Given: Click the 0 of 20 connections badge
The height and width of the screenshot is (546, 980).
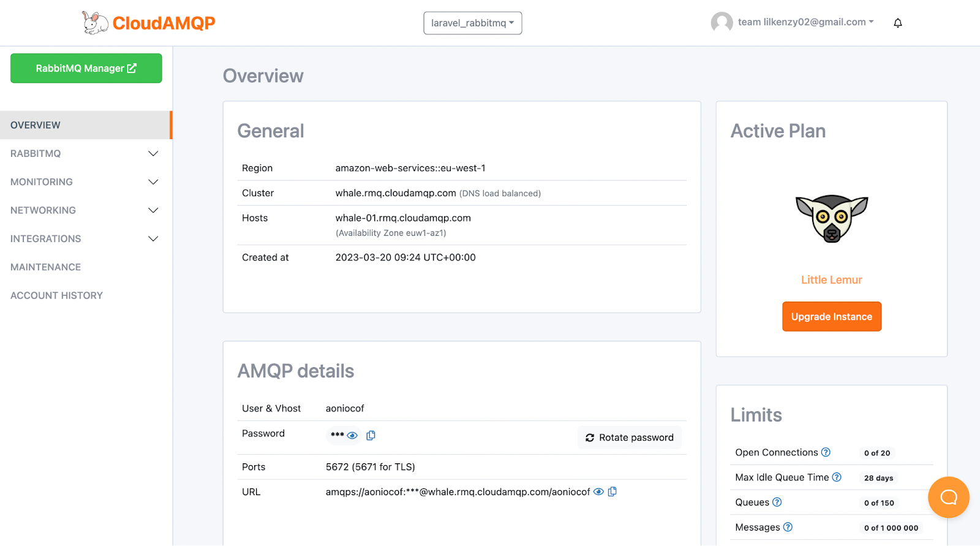Looking at the screenshot, I should (877, 453).
